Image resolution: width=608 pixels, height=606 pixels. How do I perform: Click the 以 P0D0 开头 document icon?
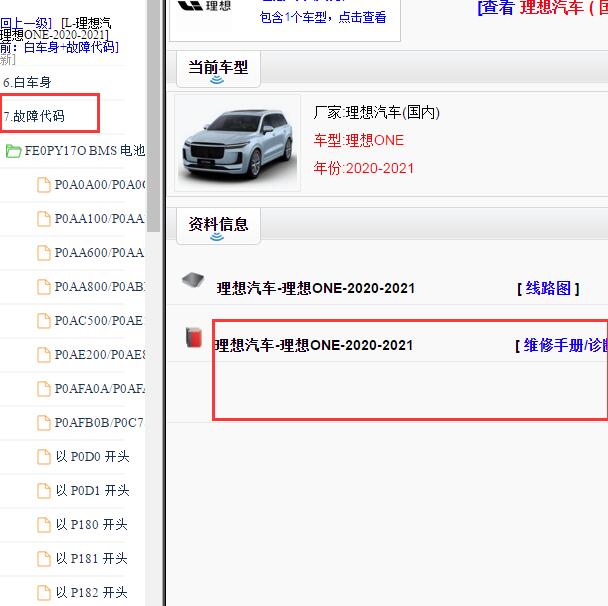point(43,457)
